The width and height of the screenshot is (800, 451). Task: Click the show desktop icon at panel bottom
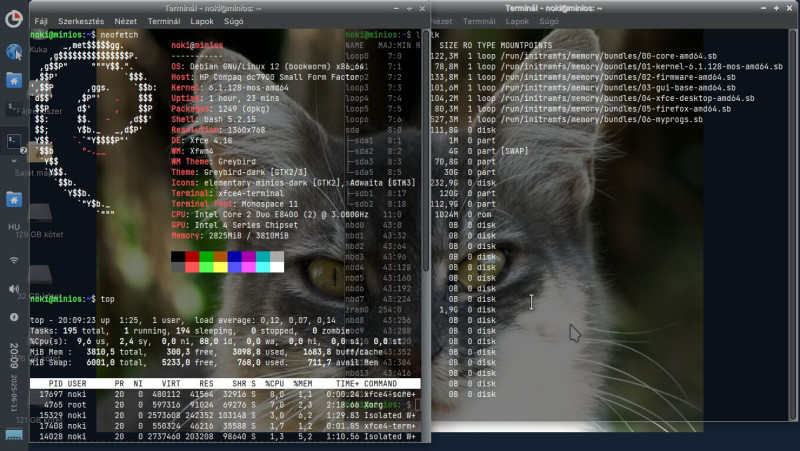(x=14, y=435)
